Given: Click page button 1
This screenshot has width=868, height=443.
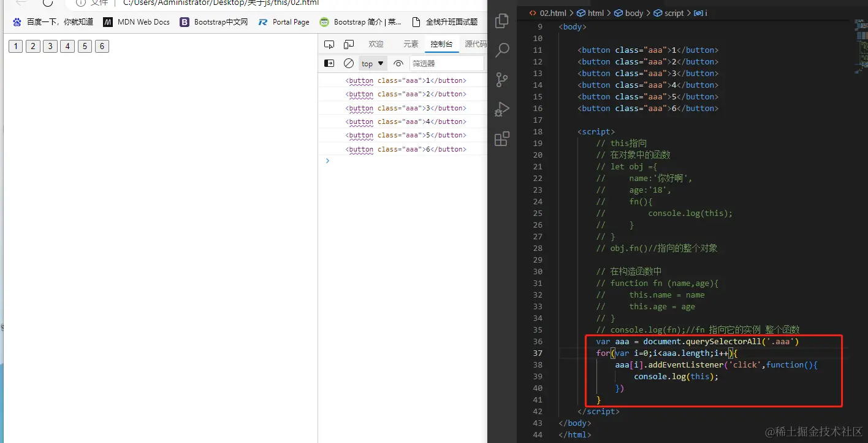Looking at the screenshot, I should [15, 46].
